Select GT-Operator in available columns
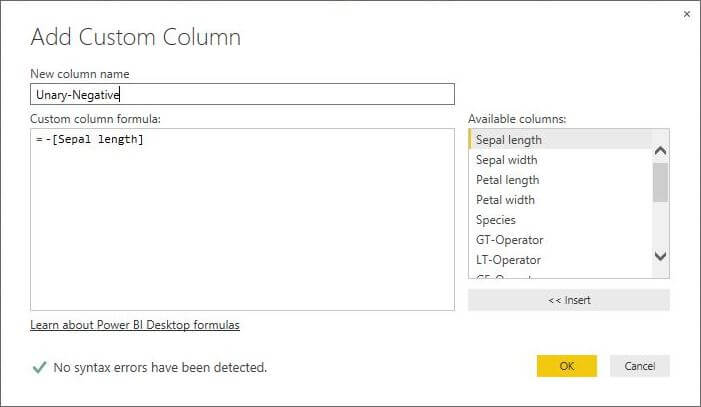Screen dimensions: 701x407 (x=560, y=240)
